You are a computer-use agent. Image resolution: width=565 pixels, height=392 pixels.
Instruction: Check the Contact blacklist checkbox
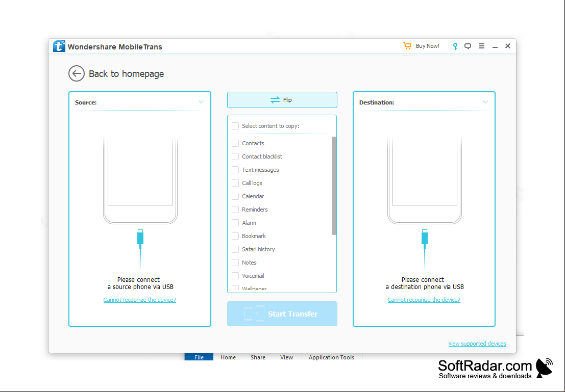click(235, 156)
